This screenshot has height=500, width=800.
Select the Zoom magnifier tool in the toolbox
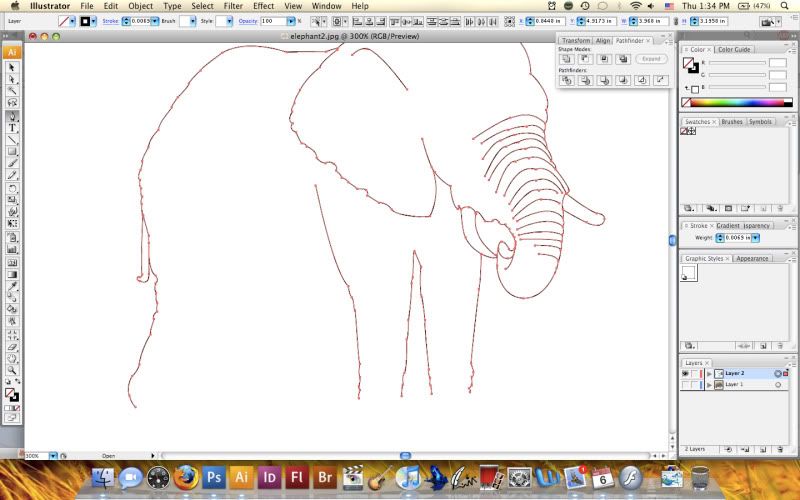(13, 370)
